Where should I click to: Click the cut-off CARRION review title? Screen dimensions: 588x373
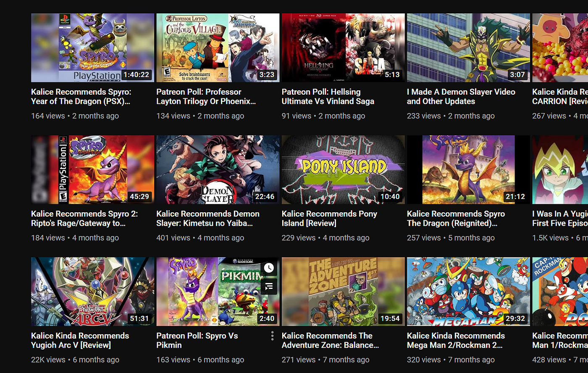(x=560, y=96)
